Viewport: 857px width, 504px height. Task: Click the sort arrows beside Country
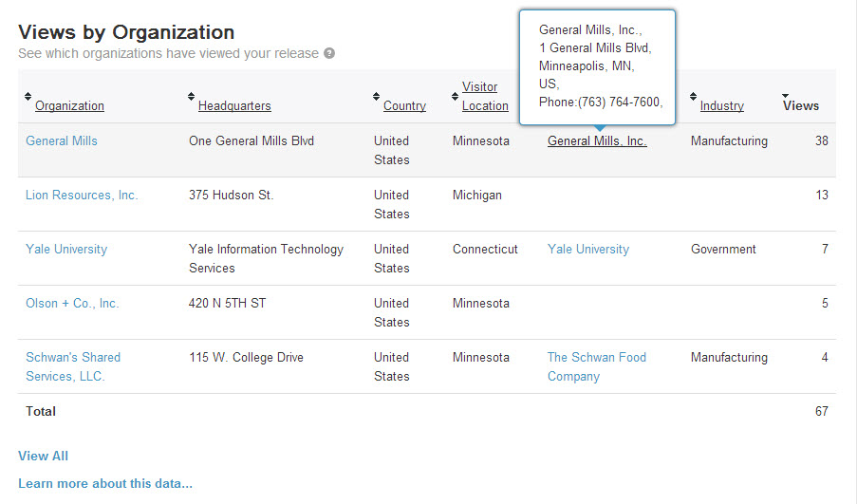point(376,96)
